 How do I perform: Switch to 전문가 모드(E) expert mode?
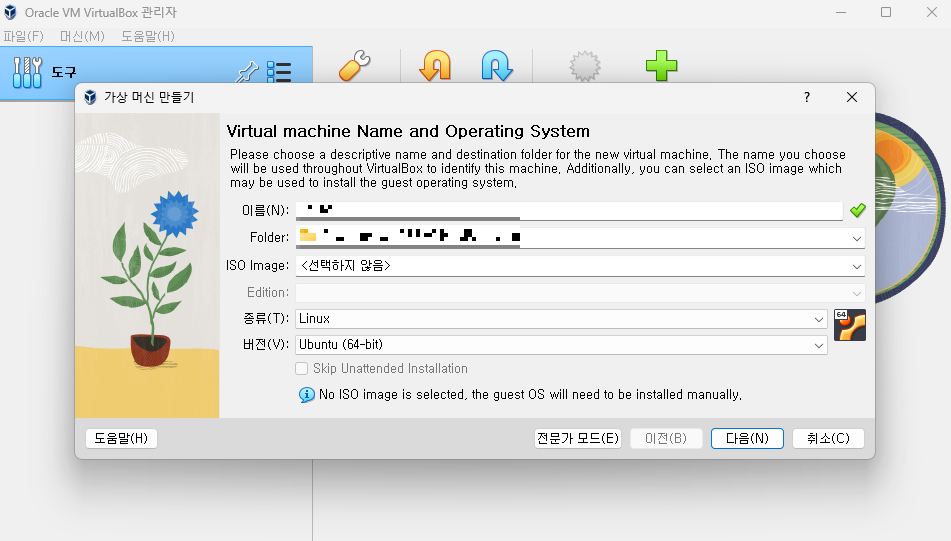578,438
